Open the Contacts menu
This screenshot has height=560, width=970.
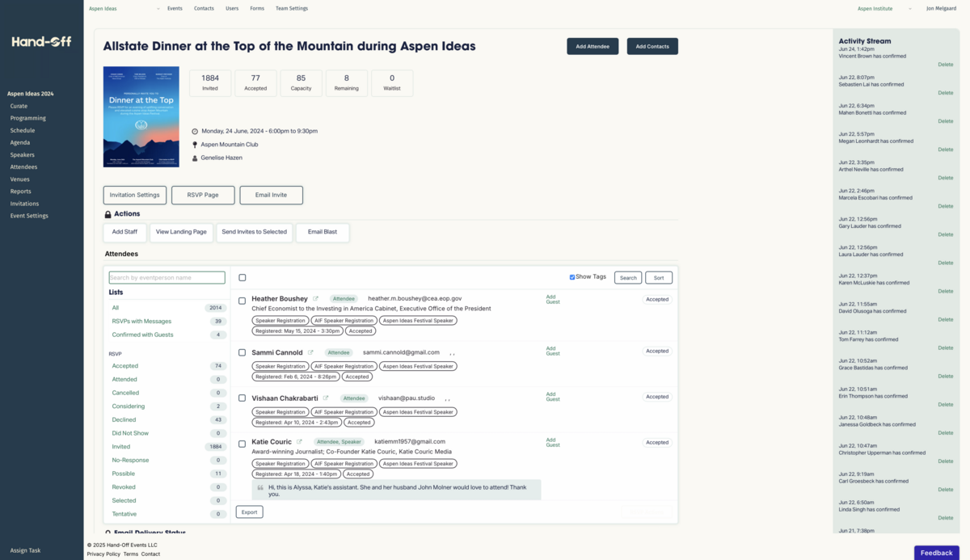[x=204, y=8]
